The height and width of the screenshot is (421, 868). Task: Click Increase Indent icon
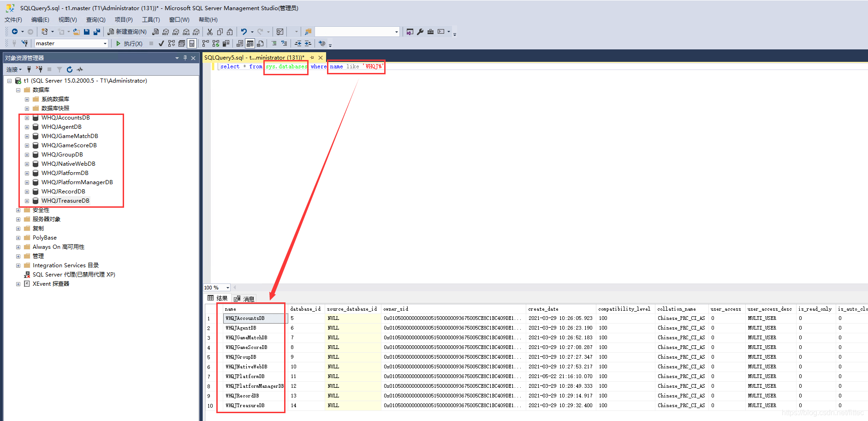point(308,43)
